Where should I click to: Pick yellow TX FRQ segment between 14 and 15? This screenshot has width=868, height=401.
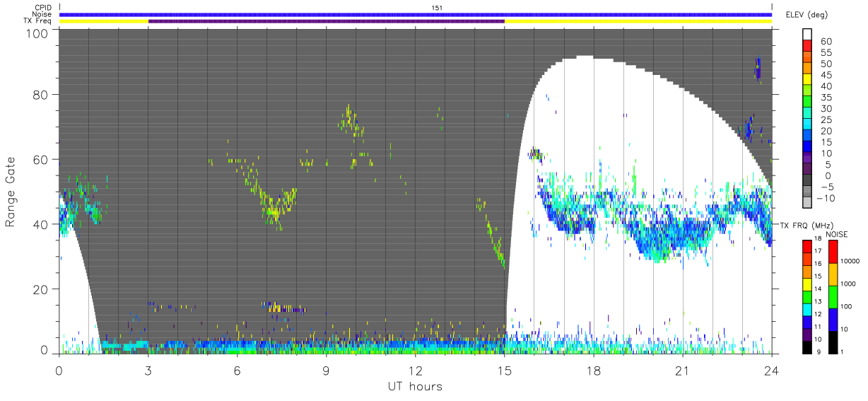pyautogui.click(x=807, y=283)
